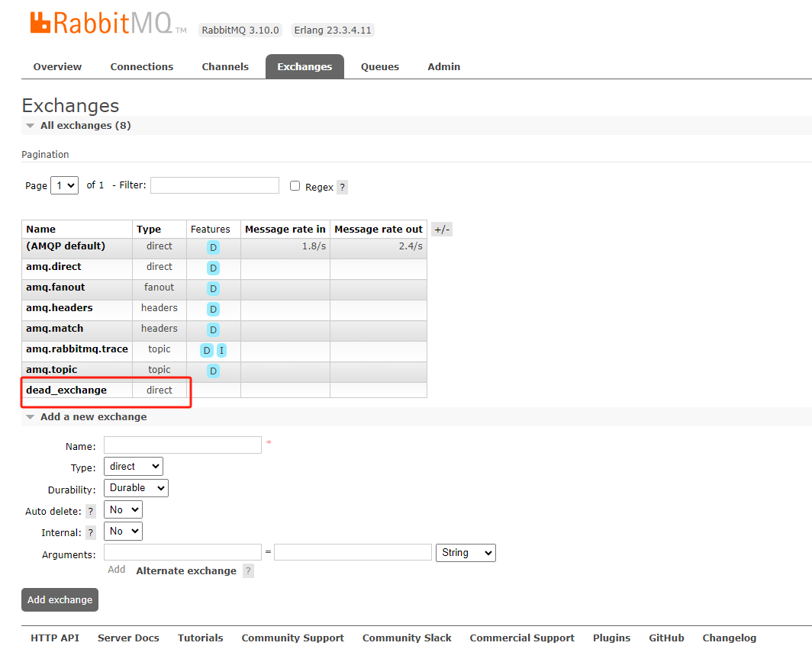Click the I internal badge for amq.rabbitmq.trace
The image size is (812, 665).
[x=221, y=350]
